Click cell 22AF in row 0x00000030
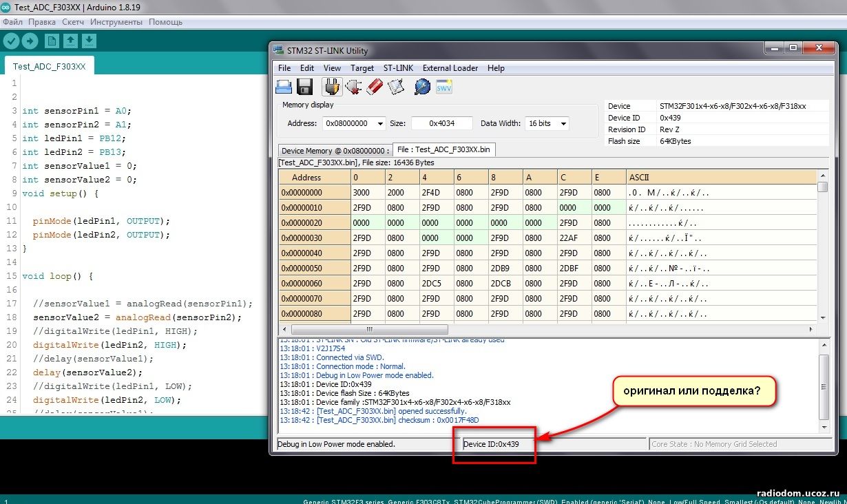This screenshot has width=847, height=504. pyautogui.click(x=574, y=238)
